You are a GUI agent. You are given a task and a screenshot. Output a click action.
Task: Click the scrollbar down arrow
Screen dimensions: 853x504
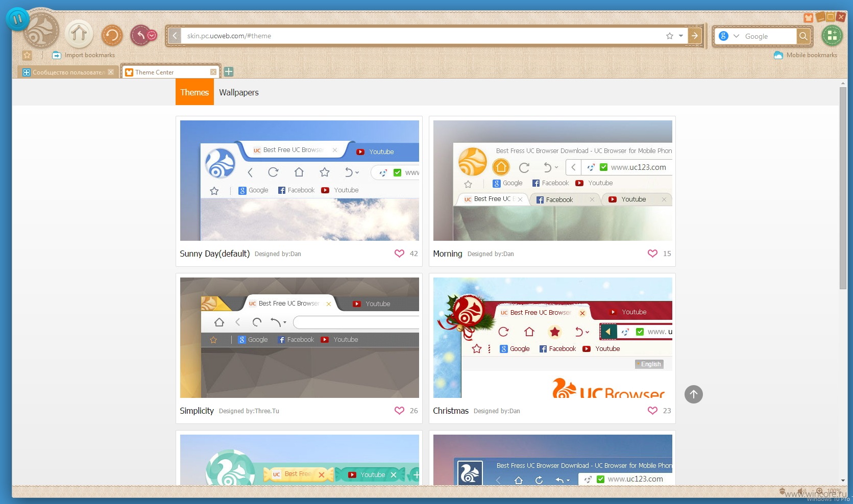click(x=843, y=481)
